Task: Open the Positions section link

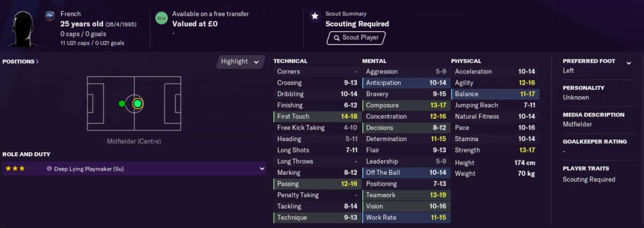Action: 20,61
